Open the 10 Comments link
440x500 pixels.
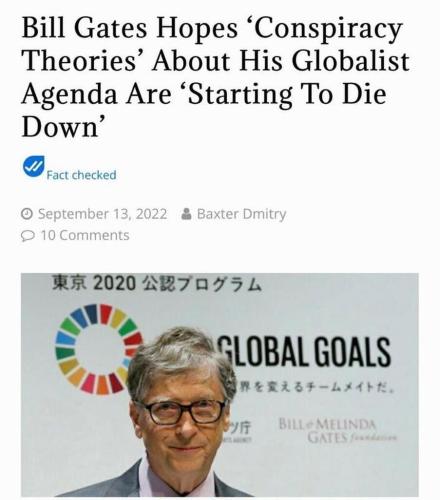(85, 235)
